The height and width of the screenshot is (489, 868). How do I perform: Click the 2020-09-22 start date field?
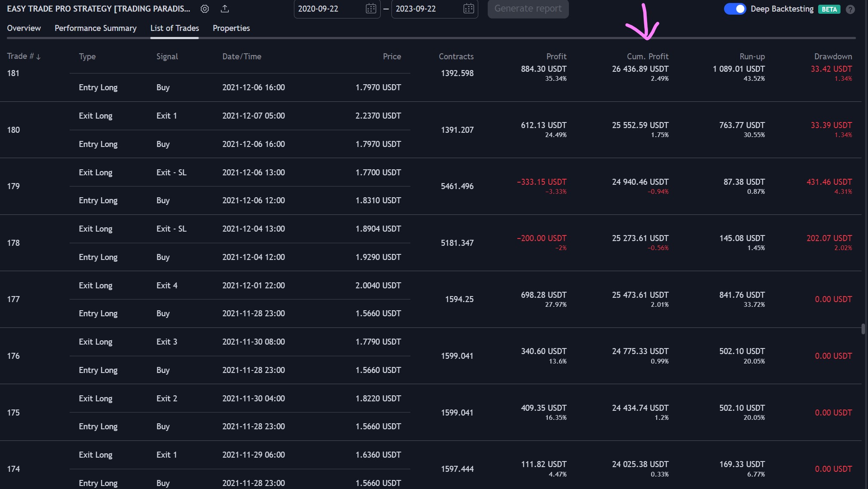318,9
